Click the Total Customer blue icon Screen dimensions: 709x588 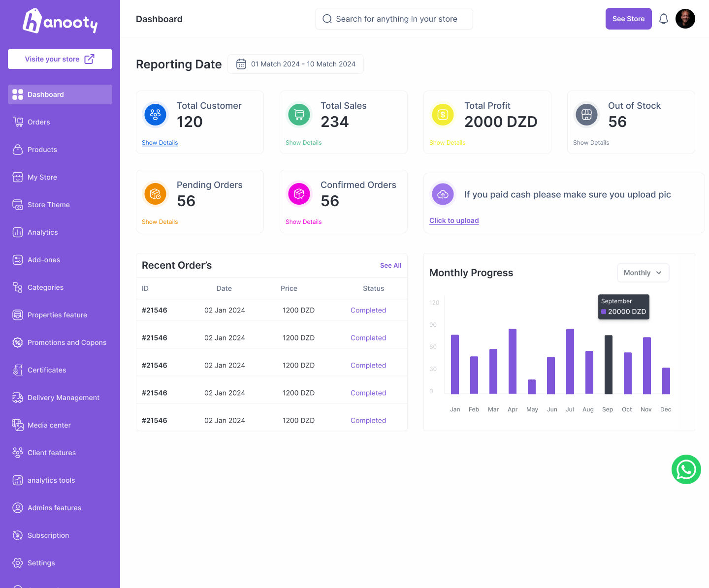tap(155, 115)
